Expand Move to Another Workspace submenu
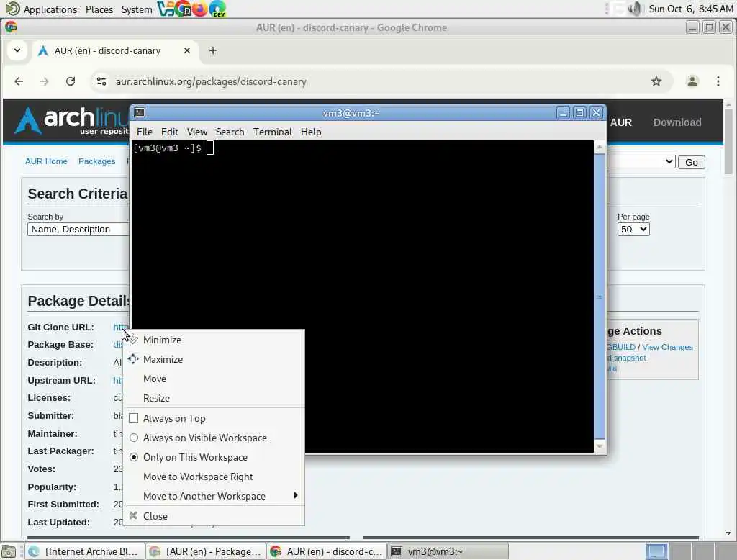Viewport: 737px width, 560px height. [x=214, y=496]
